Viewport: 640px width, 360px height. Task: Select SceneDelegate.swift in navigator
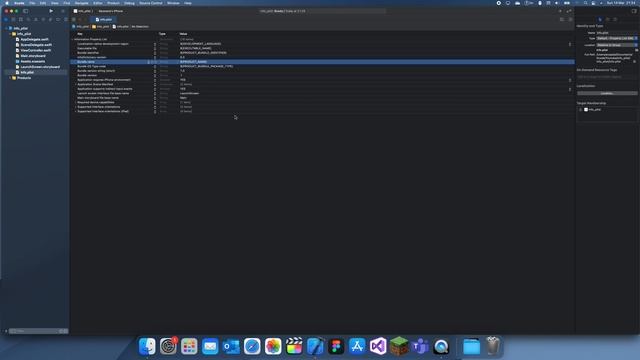36,45
